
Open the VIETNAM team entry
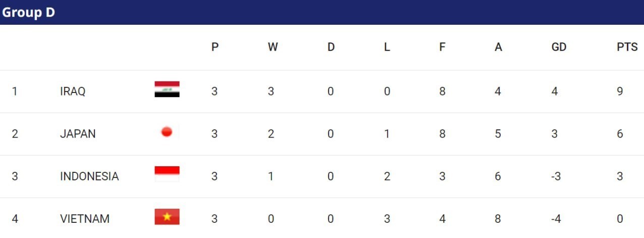(85, 219)
